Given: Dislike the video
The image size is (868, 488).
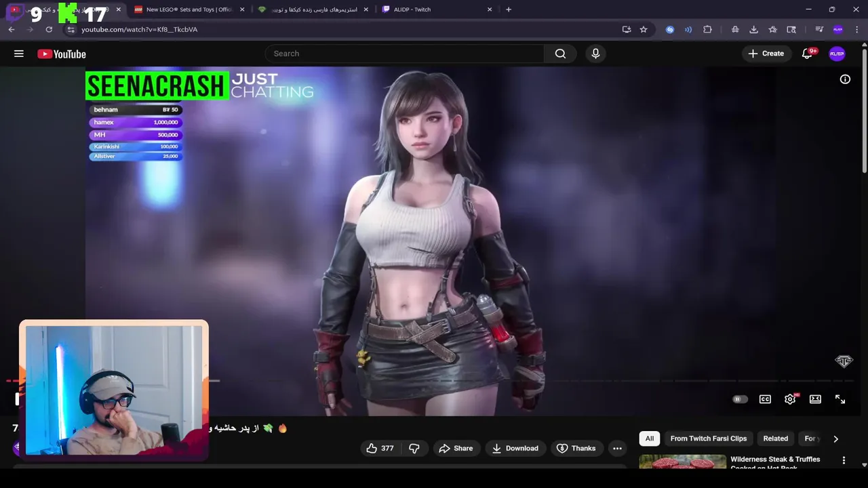Looking at the screenshot, I should pos(414,448).
